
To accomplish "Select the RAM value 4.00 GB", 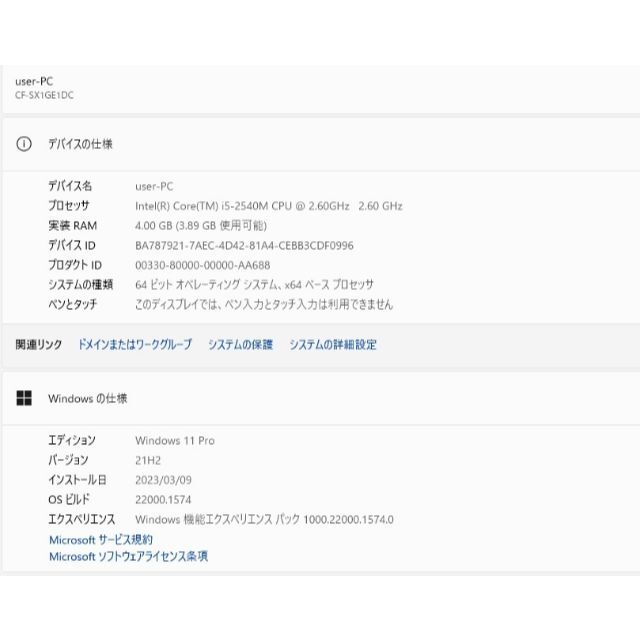I will tap(201, 226).
